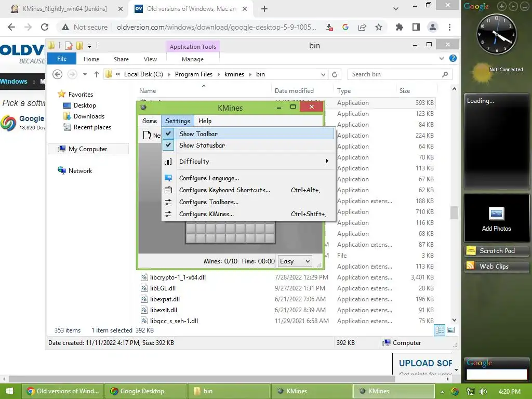
Task: Bookmark this page with the star icon
Action: tap(379, 27)
